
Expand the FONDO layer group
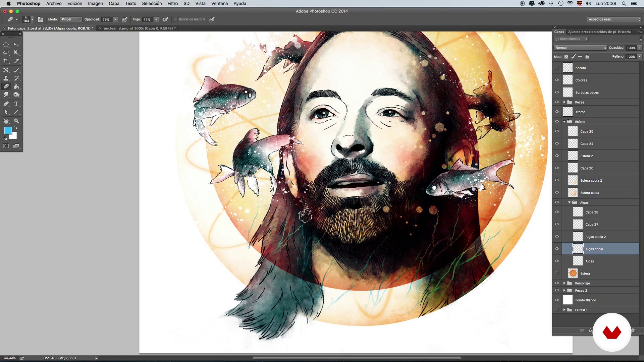565,310
